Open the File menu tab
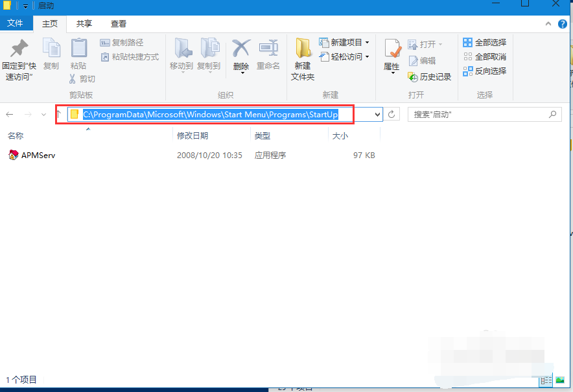This screenshot has width=573, height=392. pos(15,23)
